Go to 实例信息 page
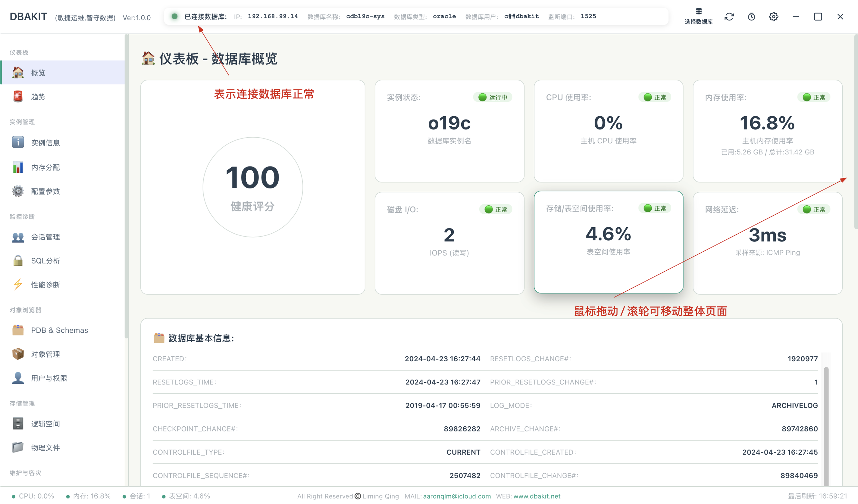Viewport: 858px width, 504px height. (63, 142)
